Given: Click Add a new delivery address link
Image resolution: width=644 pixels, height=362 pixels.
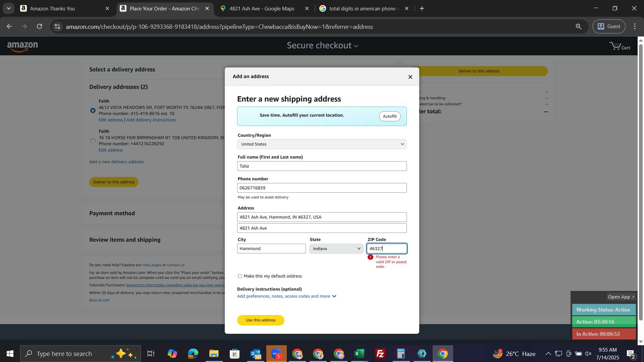Looking at the screenshot, I should [116, 162].
